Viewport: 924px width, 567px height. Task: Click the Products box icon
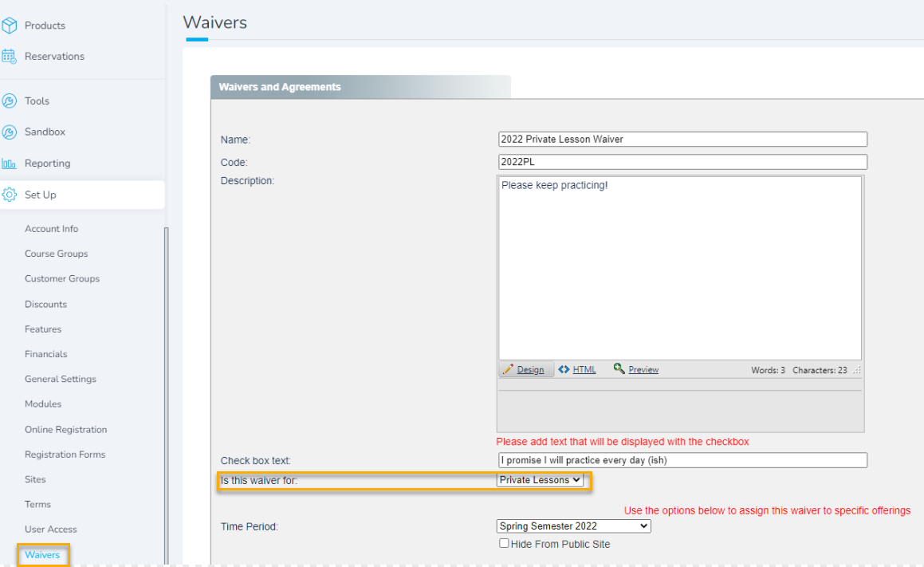(10, 26)
